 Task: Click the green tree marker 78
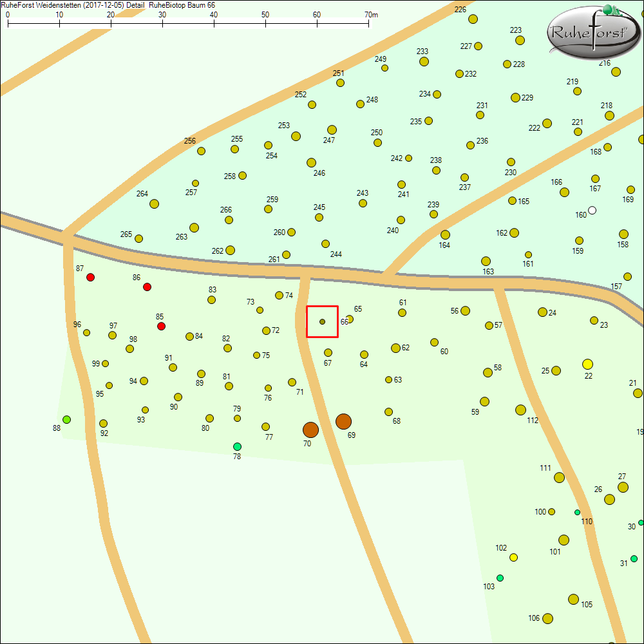(237, 446)
